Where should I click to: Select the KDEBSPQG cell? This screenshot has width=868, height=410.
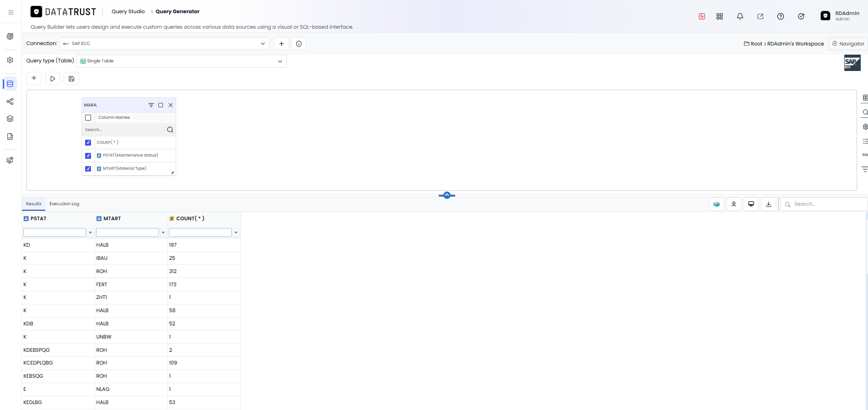coord(58,350)
